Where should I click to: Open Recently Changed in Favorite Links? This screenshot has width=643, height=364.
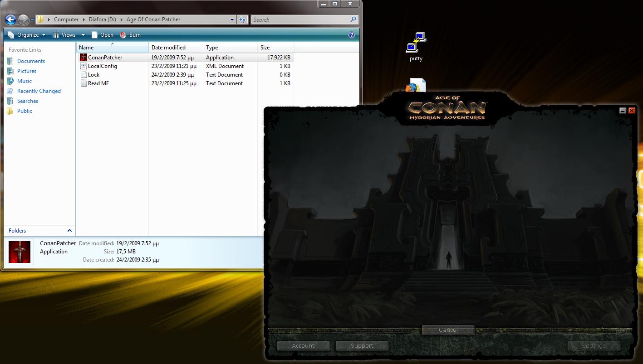coord(39,91)
